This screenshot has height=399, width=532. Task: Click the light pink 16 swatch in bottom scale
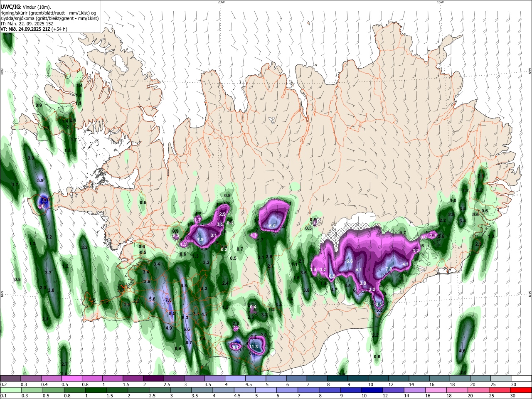436,390
